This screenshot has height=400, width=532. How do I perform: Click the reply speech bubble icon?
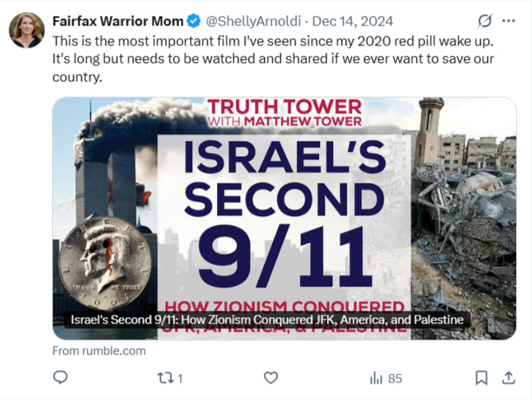coord(61,378)
